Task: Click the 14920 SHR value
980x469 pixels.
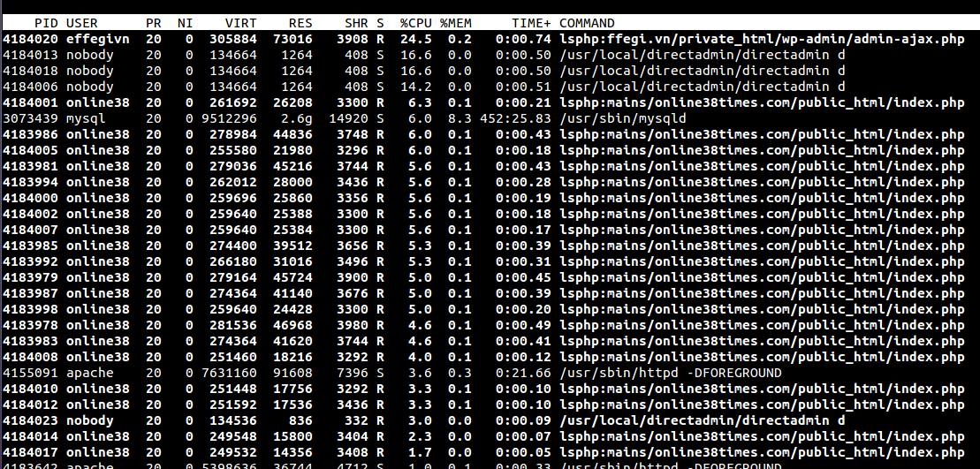Action: click(348, 118)
